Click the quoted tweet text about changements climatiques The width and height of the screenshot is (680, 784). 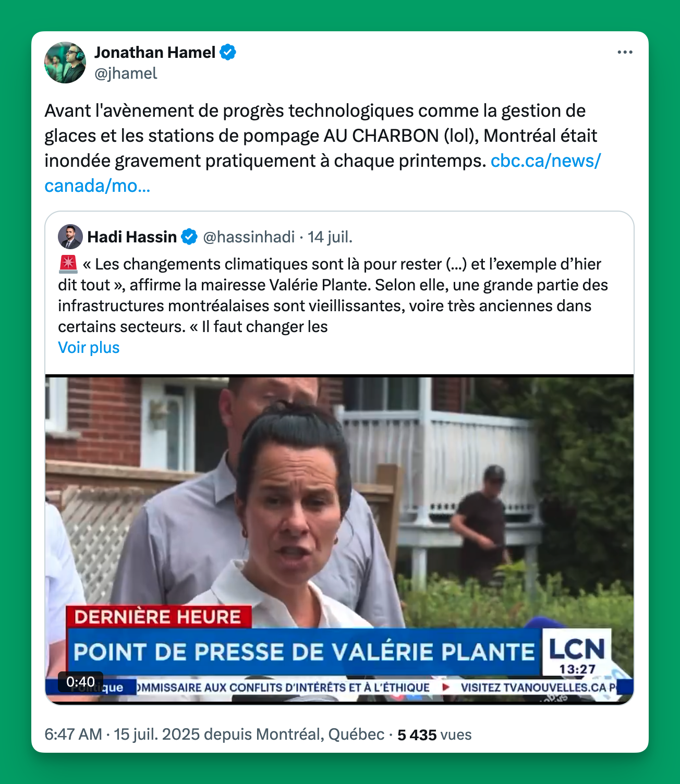point(333,296)
